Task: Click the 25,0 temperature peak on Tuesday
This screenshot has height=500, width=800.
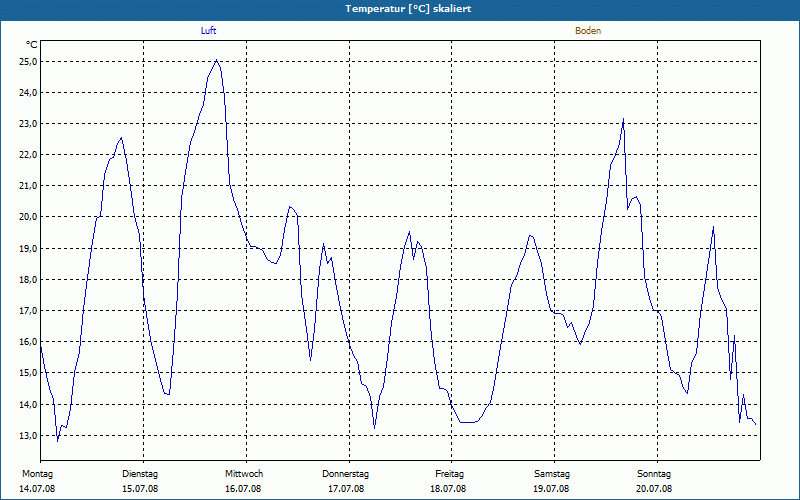Action: [x=217, y=60]
